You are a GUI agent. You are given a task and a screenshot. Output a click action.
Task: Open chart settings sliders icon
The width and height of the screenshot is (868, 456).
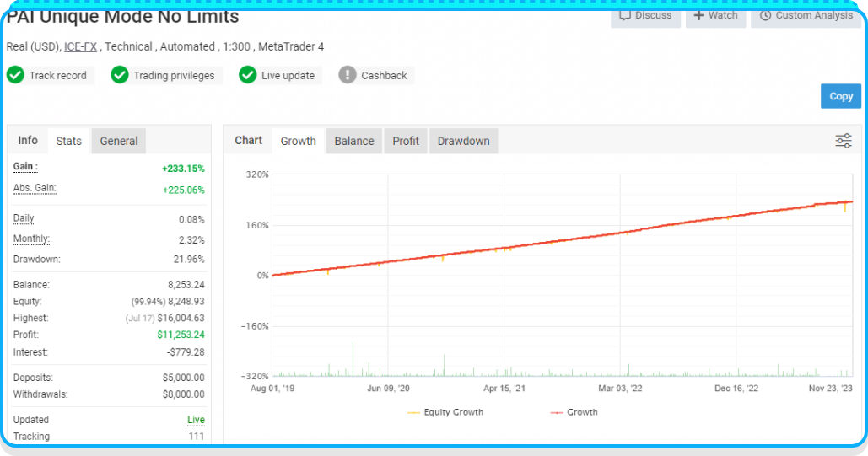pyautogui.click(x=843, y=141)
